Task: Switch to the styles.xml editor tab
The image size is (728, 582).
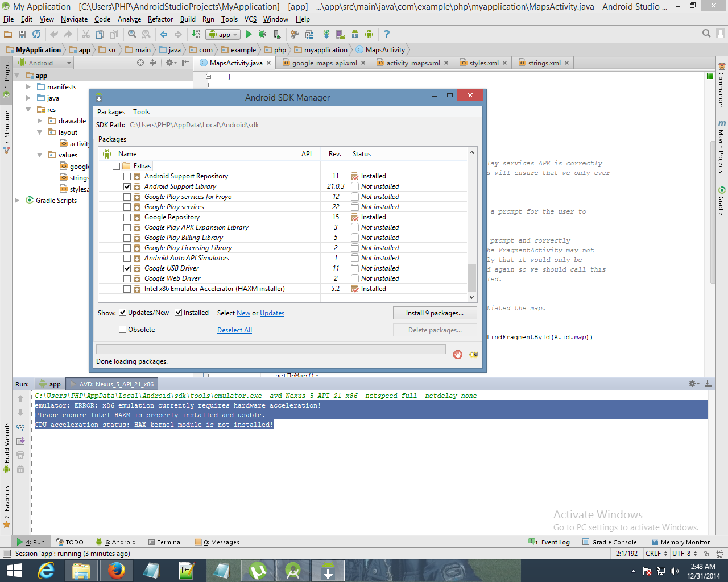Action: pyautogui.click(x=483, y=63)
